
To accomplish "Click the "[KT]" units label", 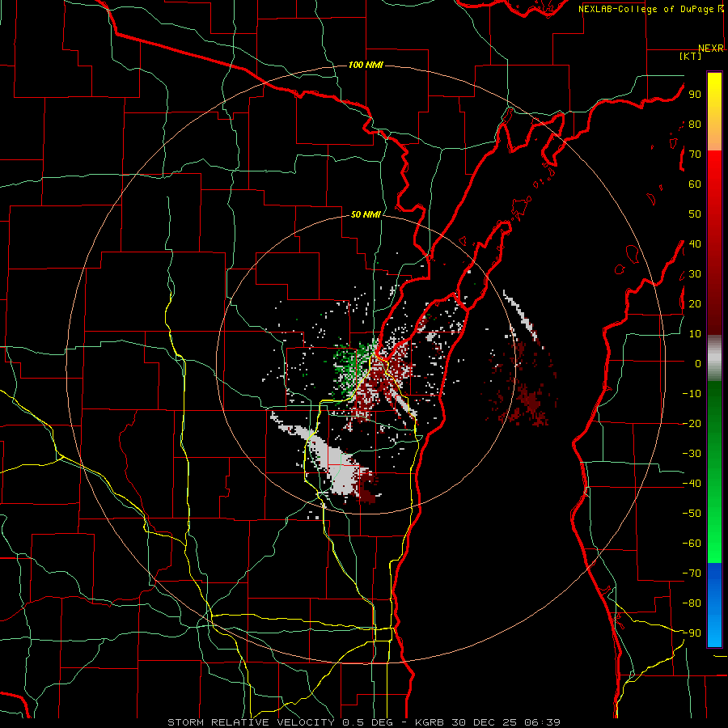I will 690,56.
